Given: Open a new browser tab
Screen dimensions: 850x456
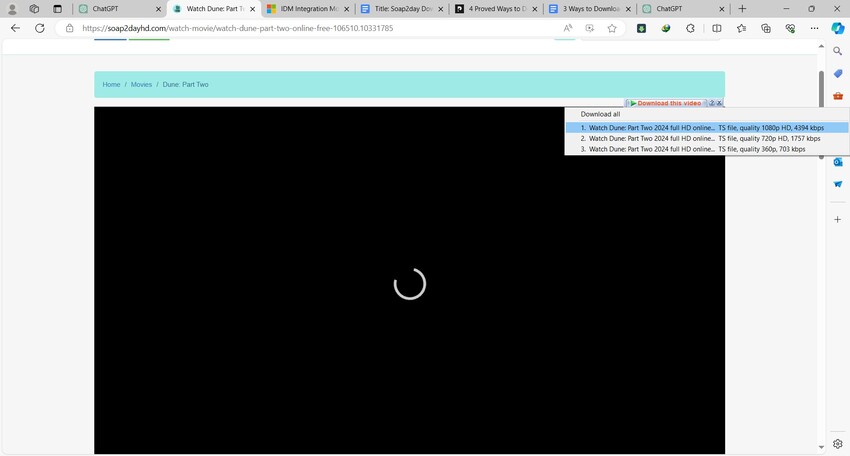Looking at the screenshot, I should 742,9.
